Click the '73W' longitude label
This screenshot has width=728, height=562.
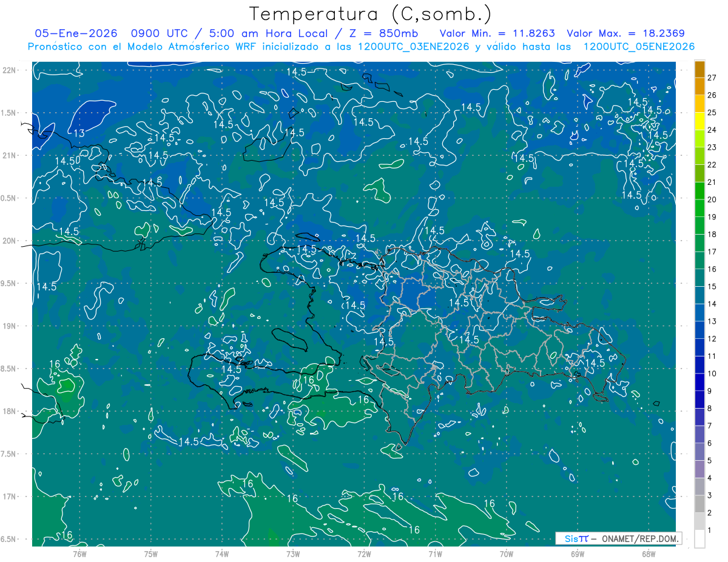coord(293,555)
